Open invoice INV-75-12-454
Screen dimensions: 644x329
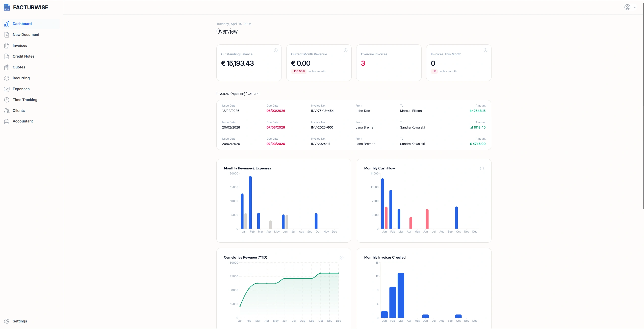(x=322, y=111)
